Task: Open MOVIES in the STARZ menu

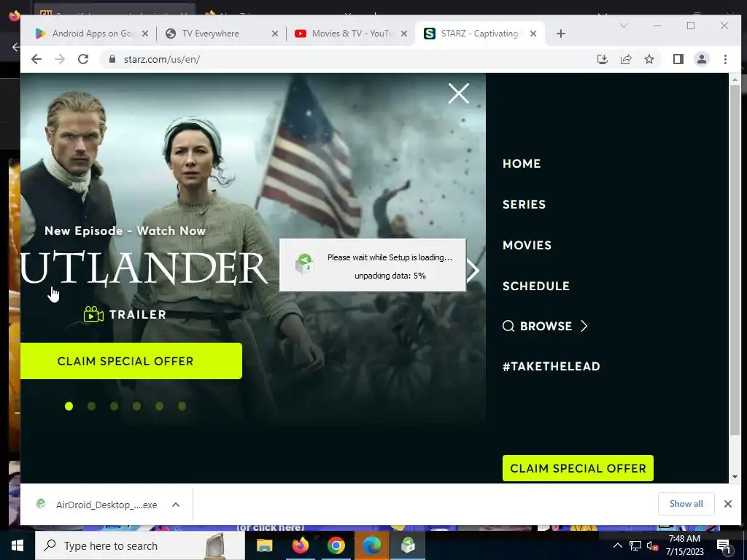Action: point(527,245)
